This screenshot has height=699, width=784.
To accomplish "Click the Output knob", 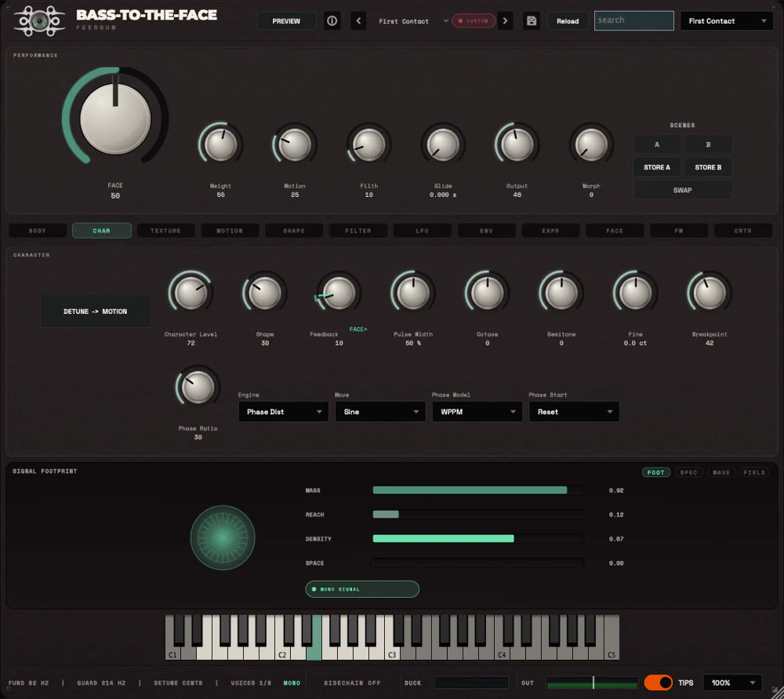I will pos(517,144).
